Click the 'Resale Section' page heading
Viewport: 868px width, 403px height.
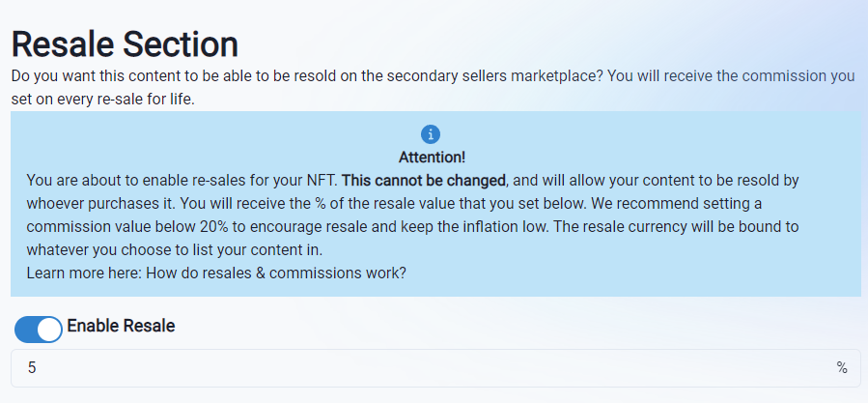click(x=125, y=44)
